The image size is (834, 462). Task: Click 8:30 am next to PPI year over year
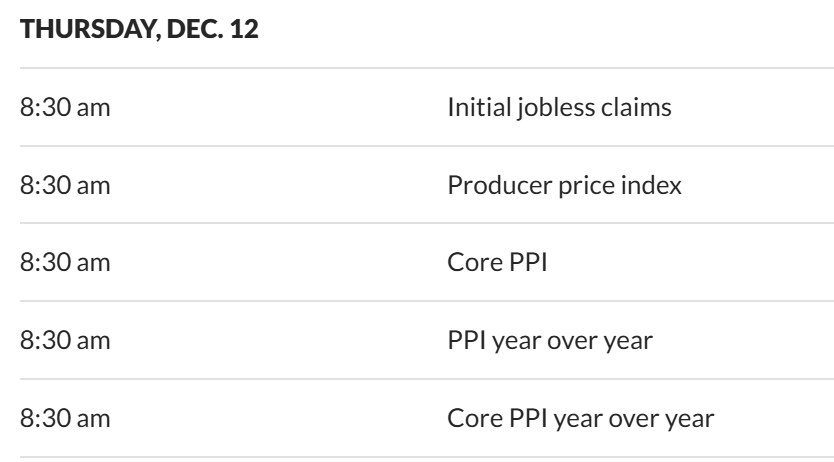(x=65, y=341)
